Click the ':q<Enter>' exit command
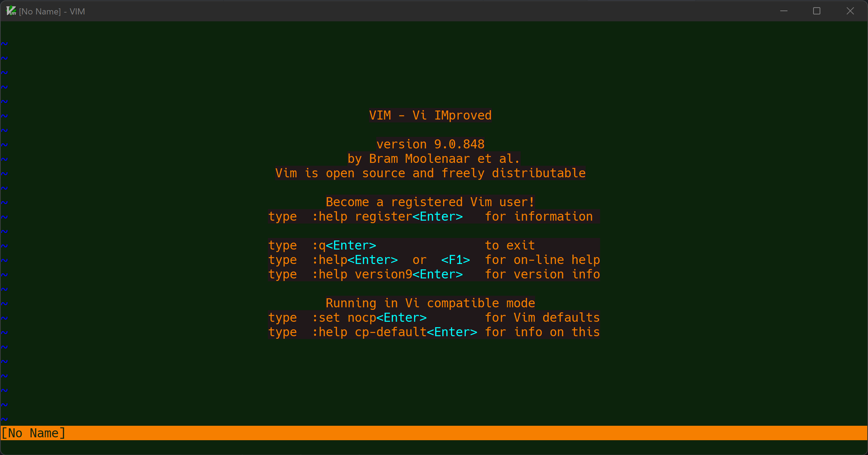Viewport: 868px width, 455px height. [344, 245]
